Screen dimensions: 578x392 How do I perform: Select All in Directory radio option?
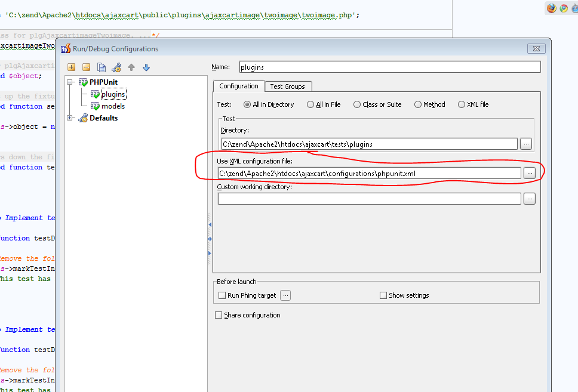pyautogui.click(x=247, y=104)
